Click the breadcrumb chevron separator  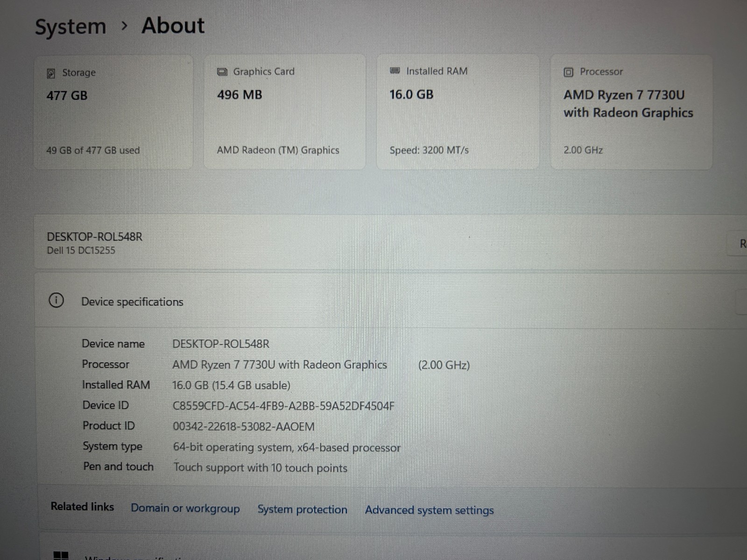[x=124, y=26]
